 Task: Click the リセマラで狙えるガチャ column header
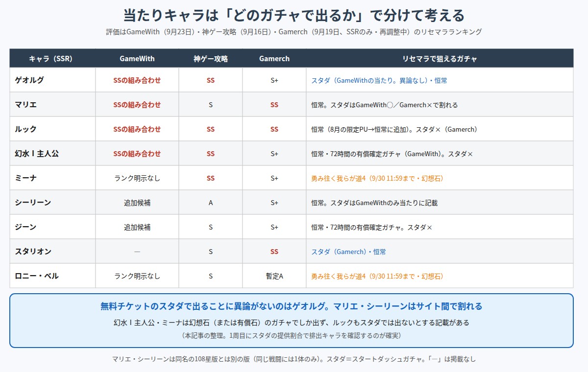(x=440, y=58)
